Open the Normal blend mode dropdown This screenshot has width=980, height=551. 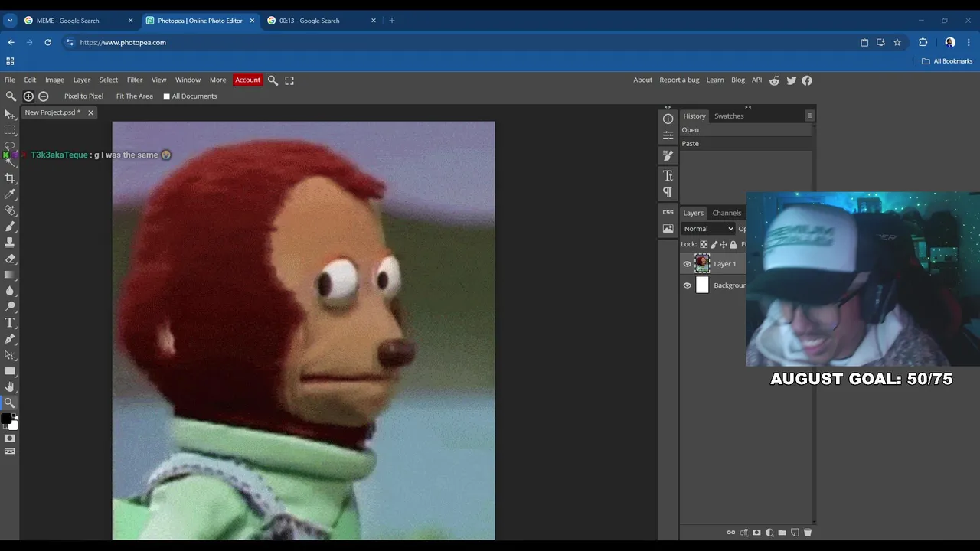tap(708, 229)
